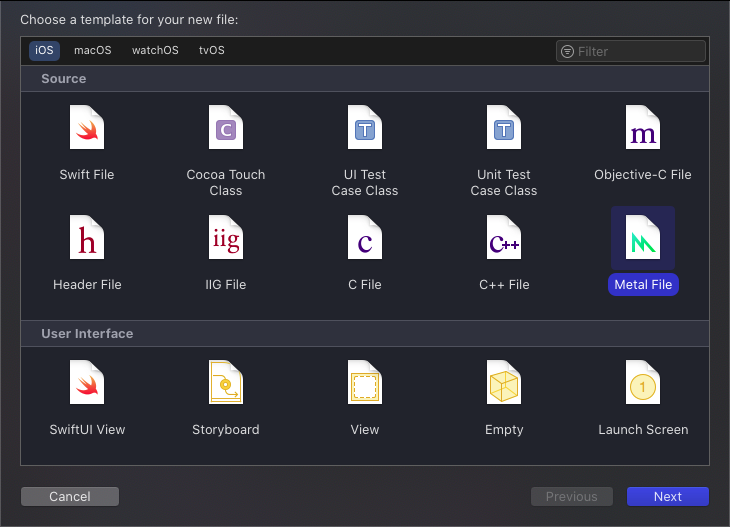Click the Next button
This screenshot has height=527, width=730.
(668, 496)
